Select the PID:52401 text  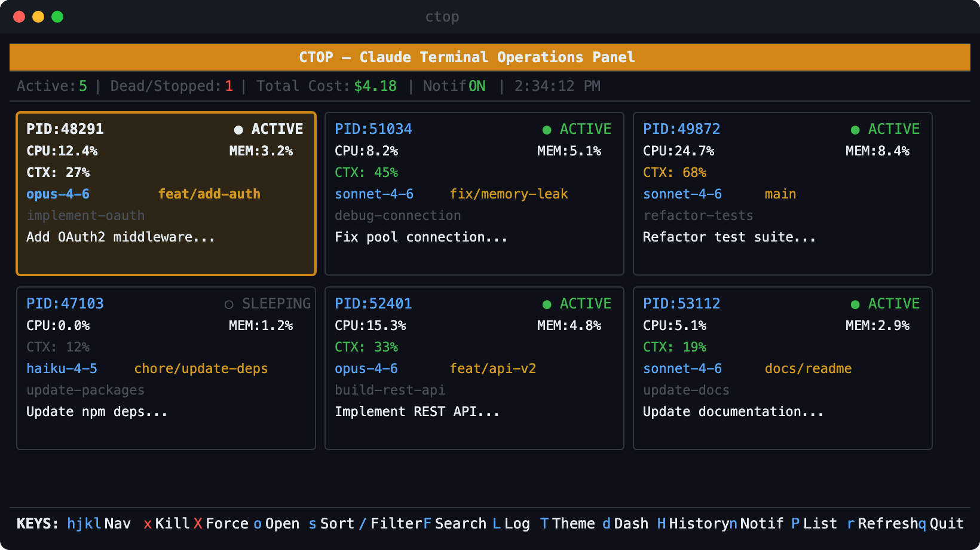(x=373, y=304)
